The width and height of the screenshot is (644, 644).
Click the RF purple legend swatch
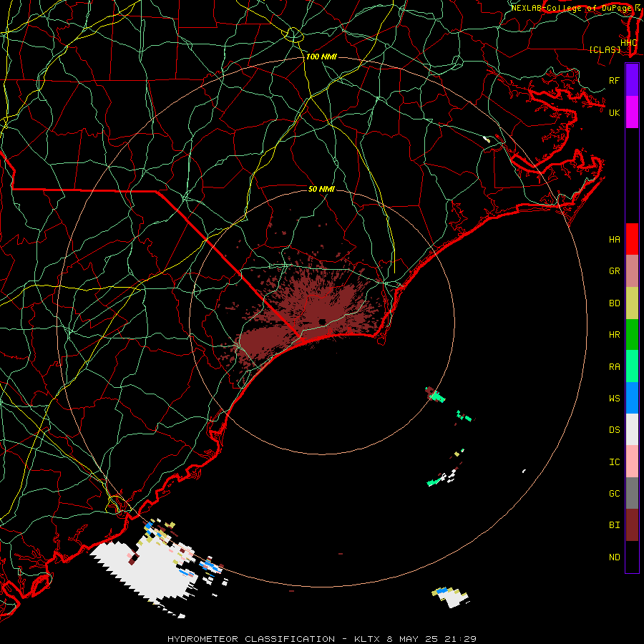632,79
